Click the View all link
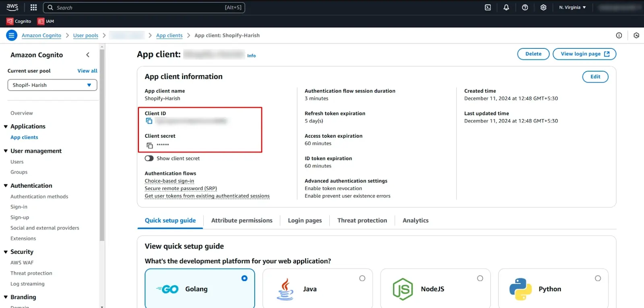Screen dimensions: 644x308 point(87,71)
